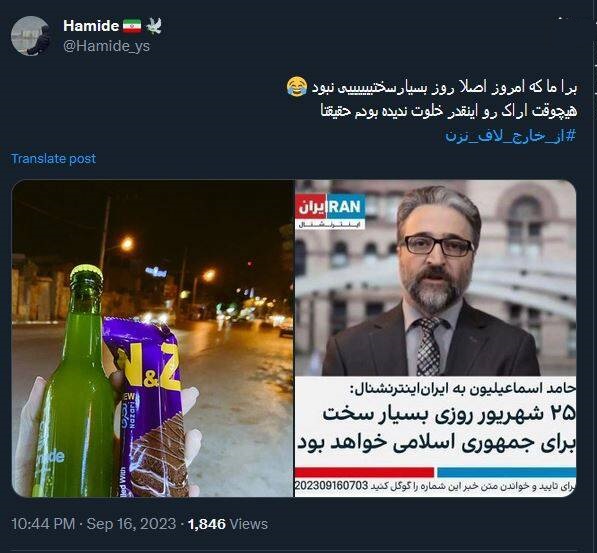Image resolution: width=597 pixels, height=553 pixels.
Task: Click the reference number 202309160703 in the image
Action: pos(332,486)
